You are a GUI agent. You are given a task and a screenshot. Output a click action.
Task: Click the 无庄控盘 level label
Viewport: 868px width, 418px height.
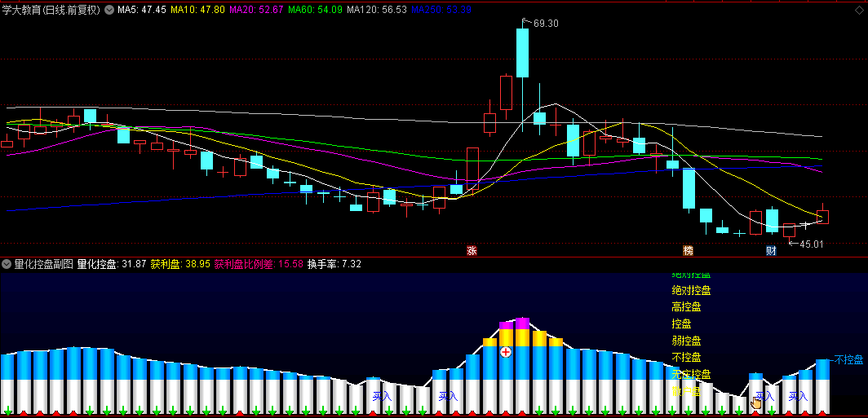[x=691, y=374]
